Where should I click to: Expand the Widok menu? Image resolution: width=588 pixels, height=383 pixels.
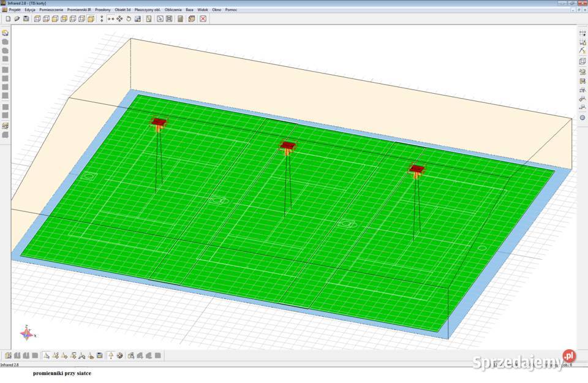[x=203, y=10]
